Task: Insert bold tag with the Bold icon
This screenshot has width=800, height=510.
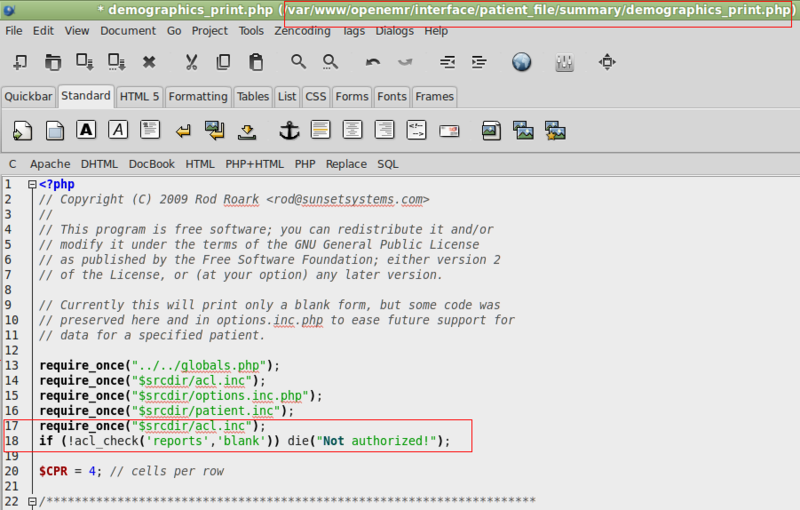Action: coord(86,130)
